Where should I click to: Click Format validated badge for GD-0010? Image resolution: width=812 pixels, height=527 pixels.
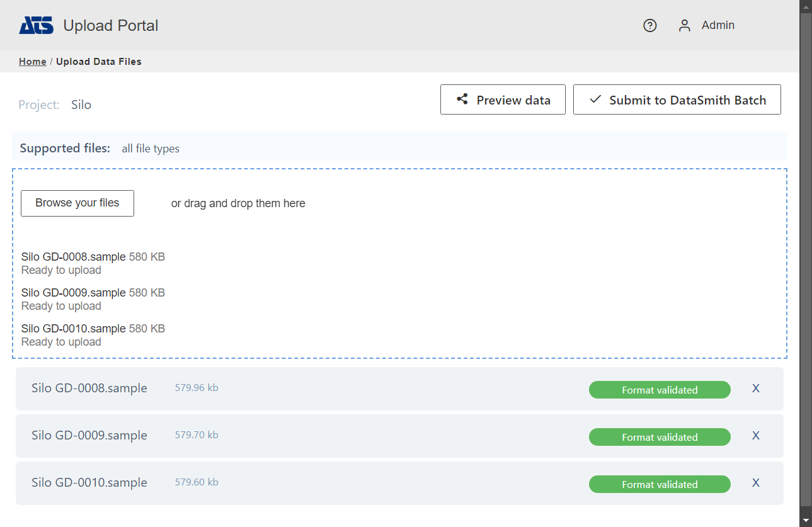660,484
